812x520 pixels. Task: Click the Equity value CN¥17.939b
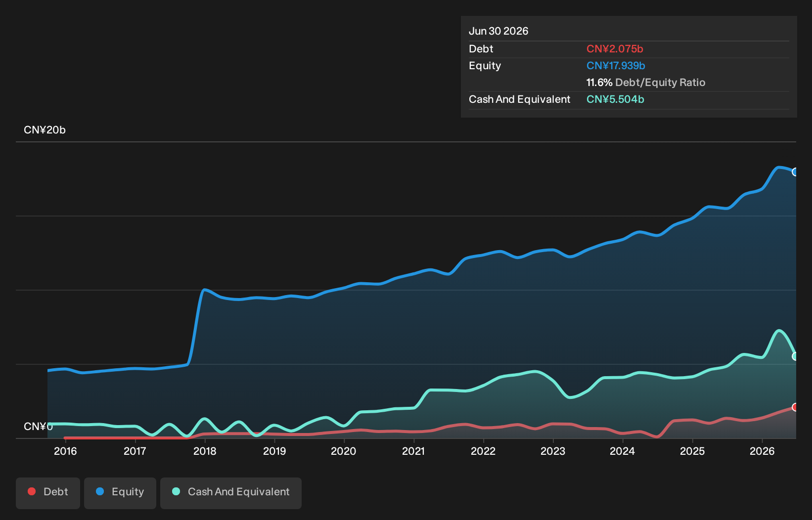tap(616, 66)
